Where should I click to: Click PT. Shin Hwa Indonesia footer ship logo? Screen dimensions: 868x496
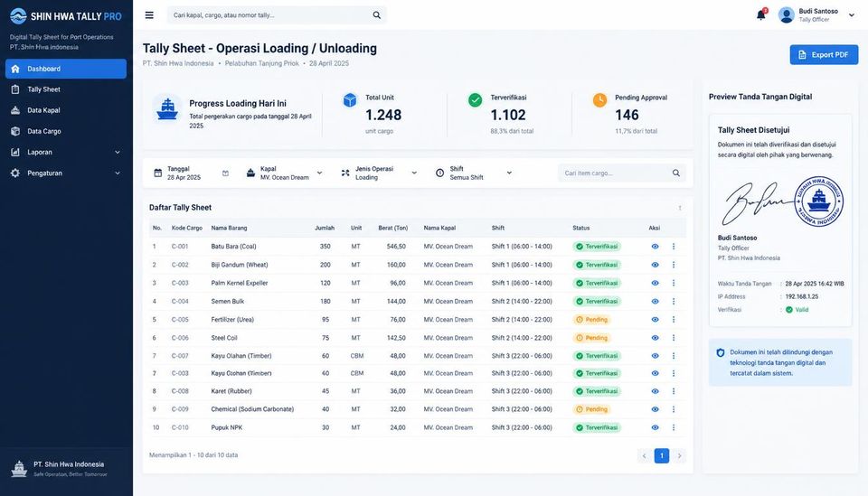pyautogui.click(x=19, y=469)
